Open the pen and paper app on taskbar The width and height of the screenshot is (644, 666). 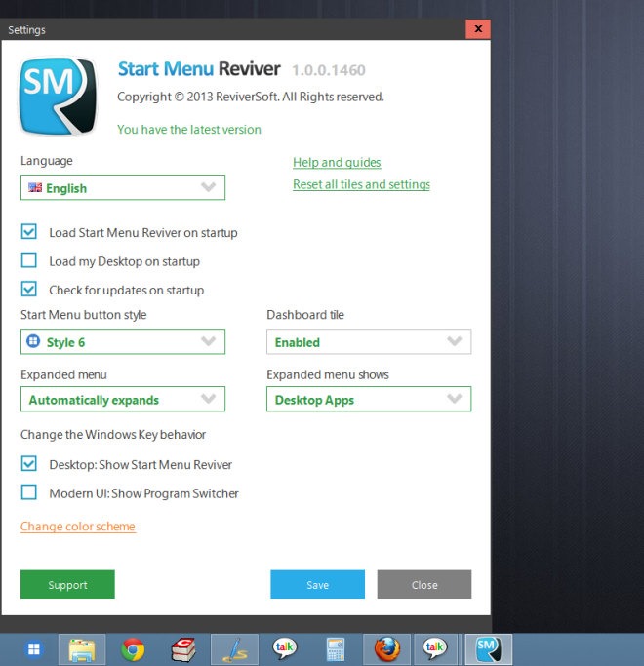point(234,649)
